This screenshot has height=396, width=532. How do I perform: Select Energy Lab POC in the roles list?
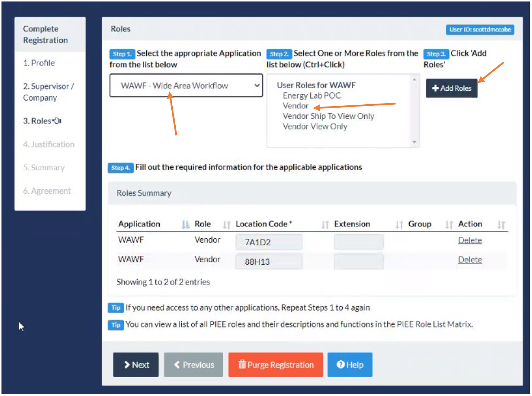pos(312,96)
